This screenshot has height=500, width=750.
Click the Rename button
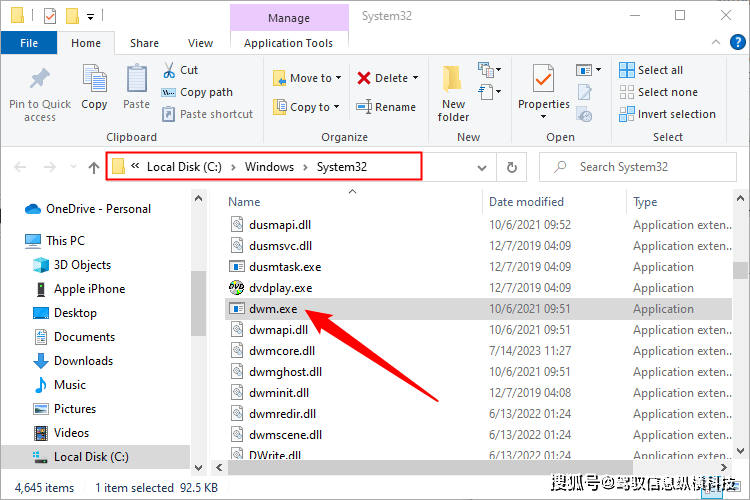[x=386, y=107]
